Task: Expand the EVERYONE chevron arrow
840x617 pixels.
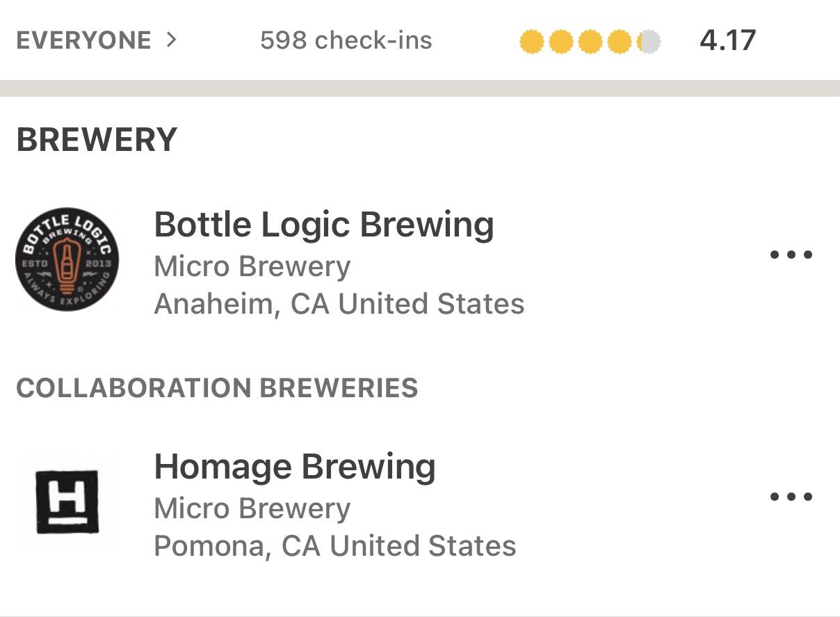Action: 171,40
